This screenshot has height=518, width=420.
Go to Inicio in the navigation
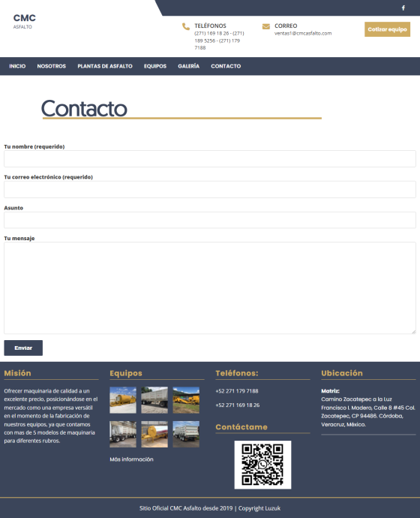pyautogui.click(x=17, y=66)
